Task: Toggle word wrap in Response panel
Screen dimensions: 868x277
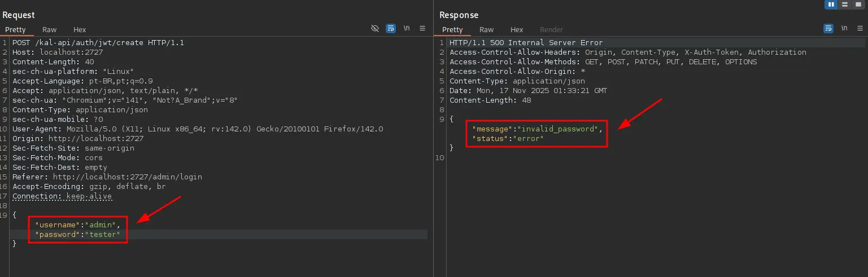Action: tap(828, 28)
